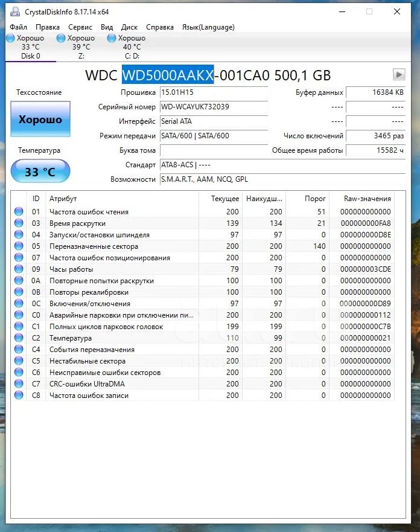This screenshot has height=532, width=420.
Task: Open the Вид menu
Action: (107, 27)
